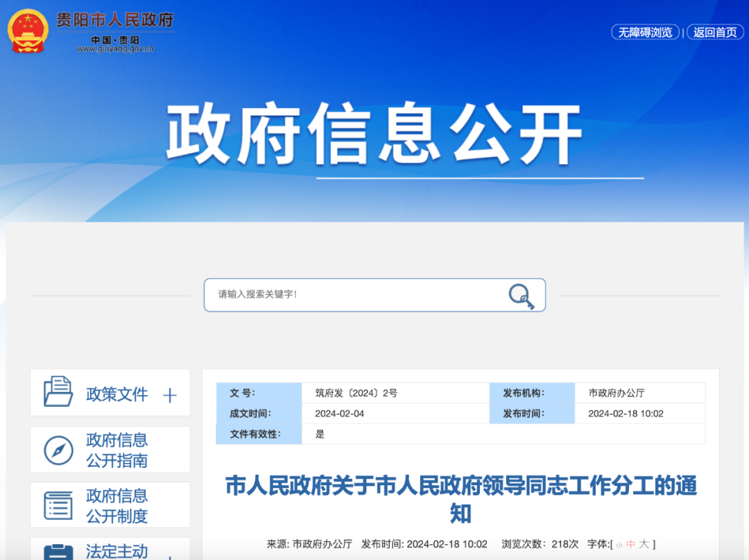Select 政府信息公开制度 sidebar text
749x560 pixels.
pyautogui.click(x=117, y=506)
